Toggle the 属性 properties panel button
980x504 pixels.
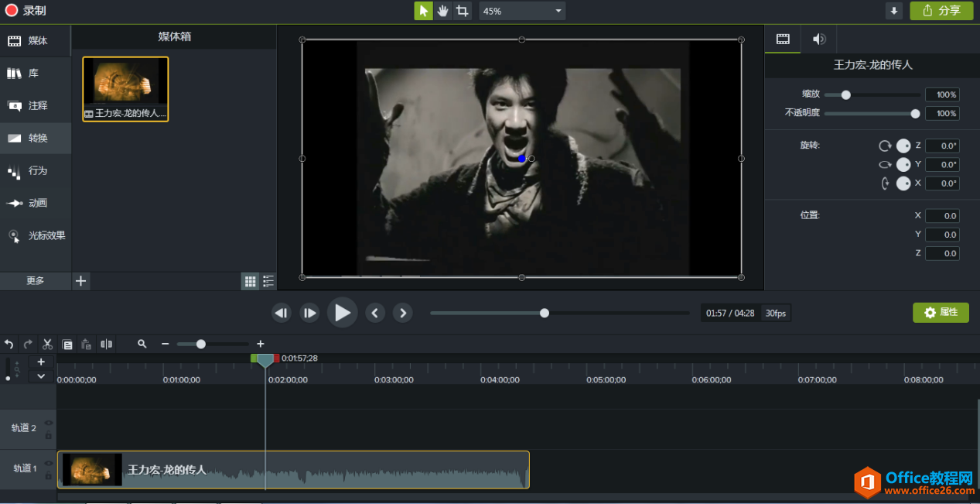coord(941,313)
